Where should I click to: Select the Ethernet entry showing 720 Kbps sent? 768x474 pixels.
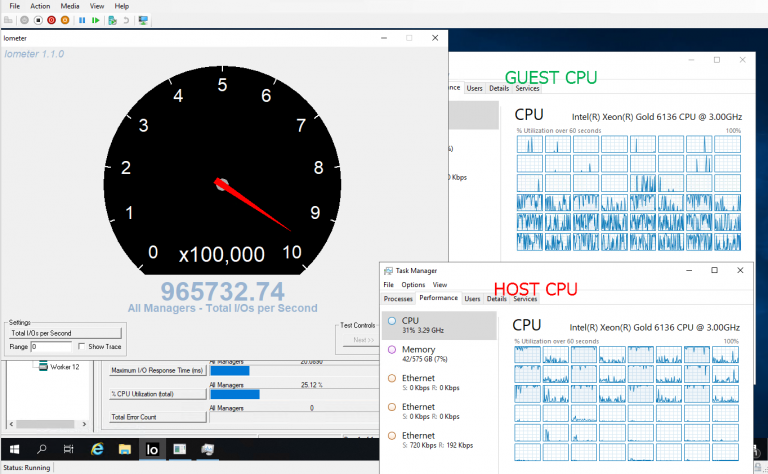point(439,440)
